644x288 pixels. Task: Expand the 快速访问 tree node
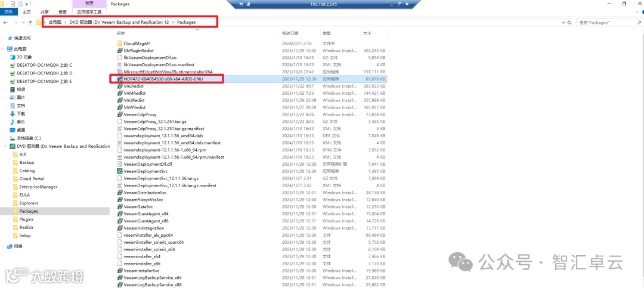[4, 38]
